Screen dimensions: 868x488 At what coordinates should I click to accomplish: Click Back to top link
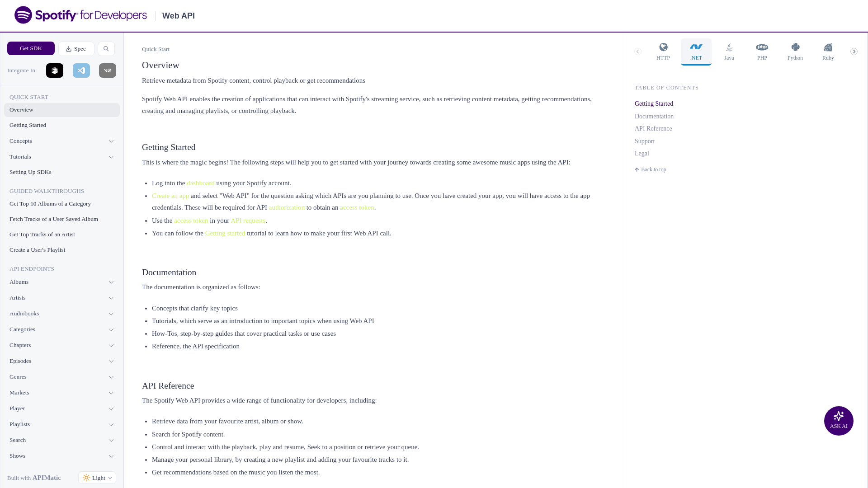(x=650, y=169)
